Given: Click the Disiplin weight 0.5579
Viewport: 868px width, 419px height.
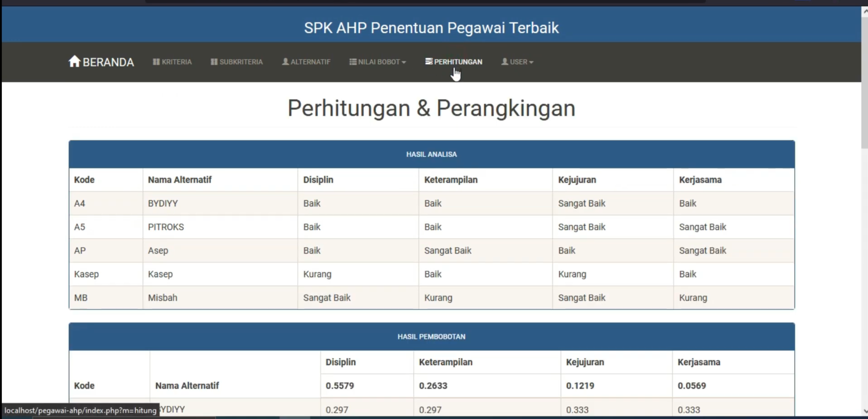Looking at the screenshot, I should pyautogui.click(x=340, y=386).
